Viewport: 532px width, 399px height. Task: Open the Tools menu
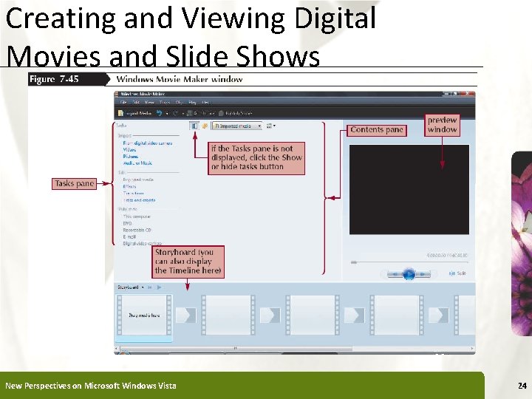pos(165,102)
